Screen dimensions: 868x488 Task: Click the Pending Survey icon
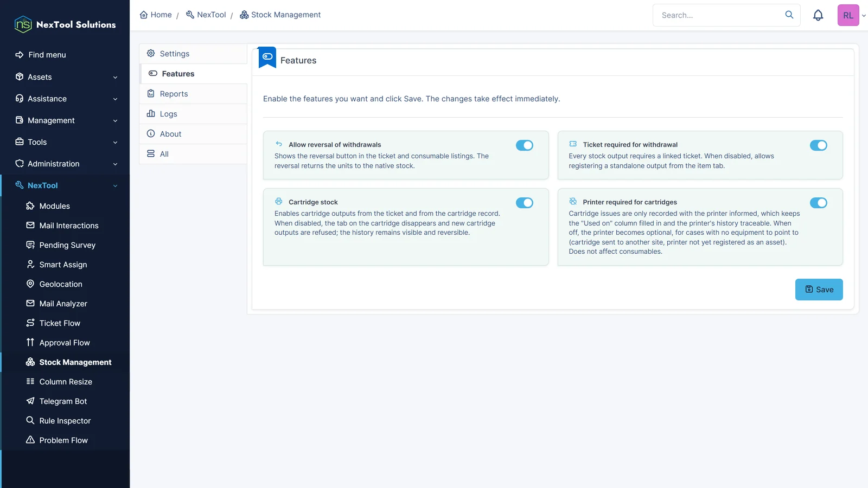tap(30, 245)
